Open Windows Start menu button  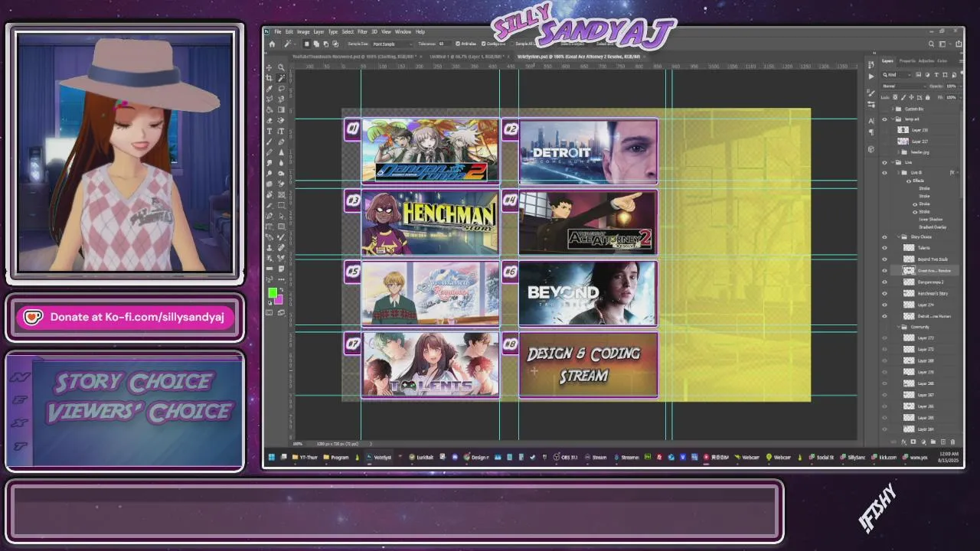270,457
